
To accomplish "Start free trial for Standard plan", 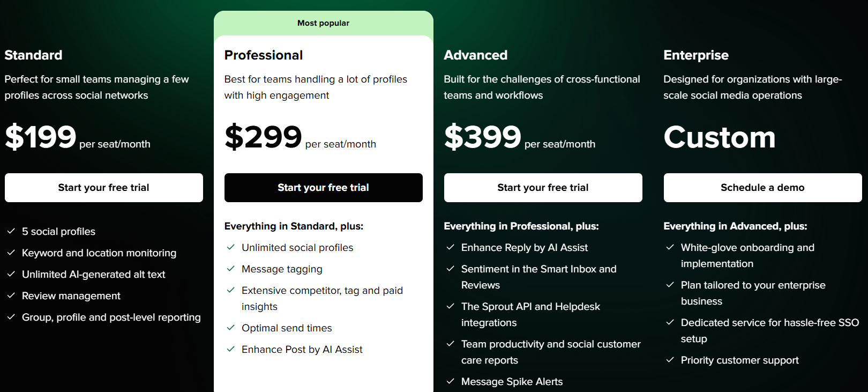I will click(104, 188).
